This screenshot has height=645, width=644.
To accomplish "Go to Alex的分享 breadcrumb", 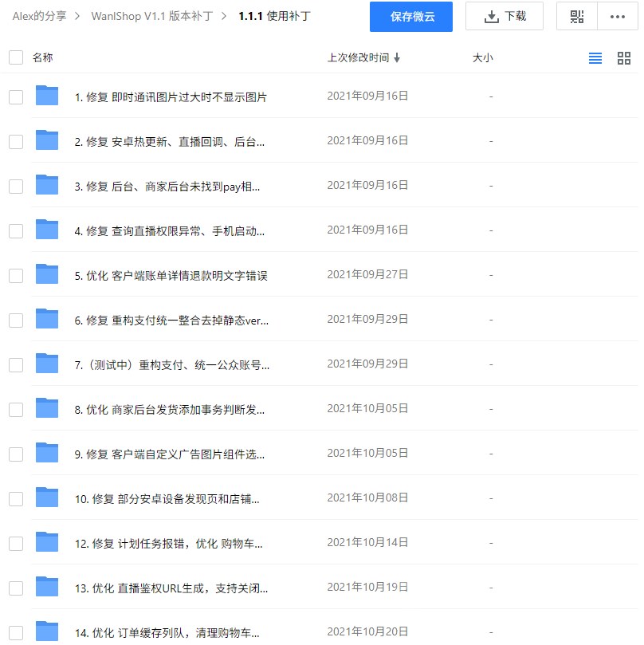I will point(40,16).
